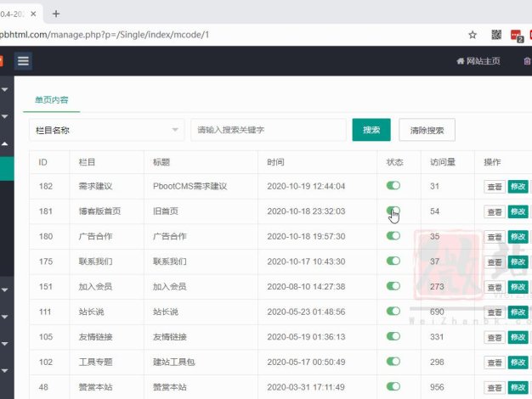
Task: Collapse the open sidebar menu group arrow
Action: [x=5, y=143]
